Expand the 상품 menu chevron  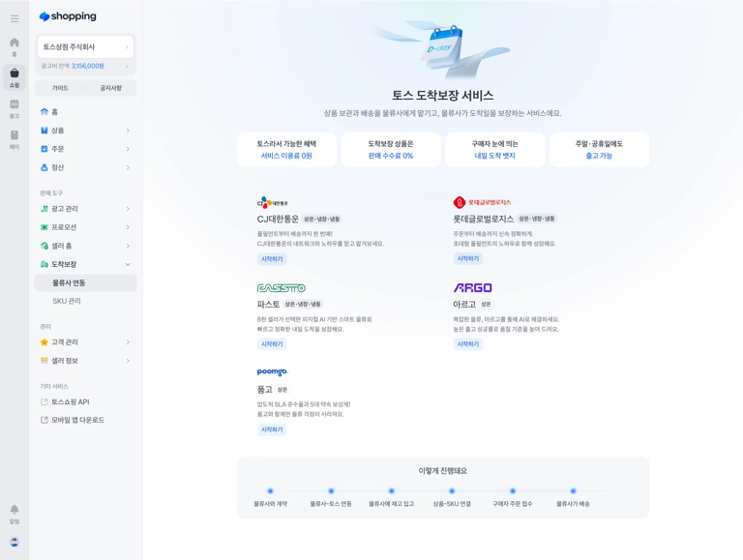coord(128,131)
